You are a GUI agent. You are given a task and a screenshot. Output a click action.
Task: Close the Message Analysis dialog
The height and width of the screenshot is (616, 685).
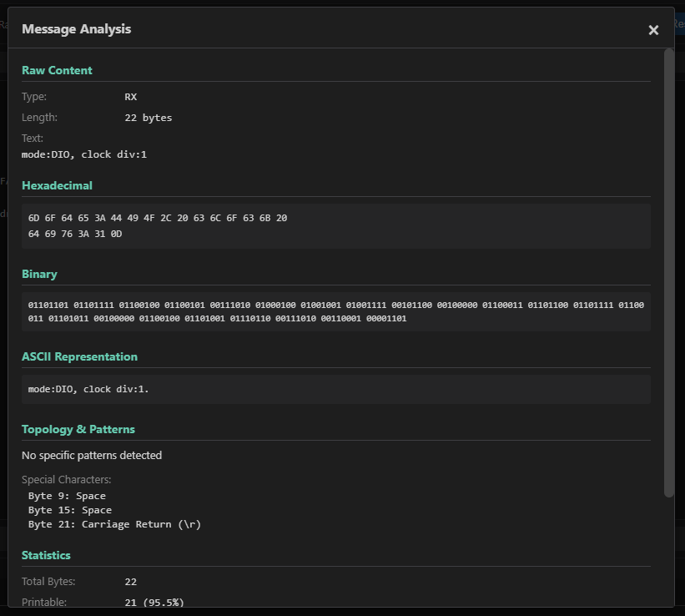click(653, 30)
